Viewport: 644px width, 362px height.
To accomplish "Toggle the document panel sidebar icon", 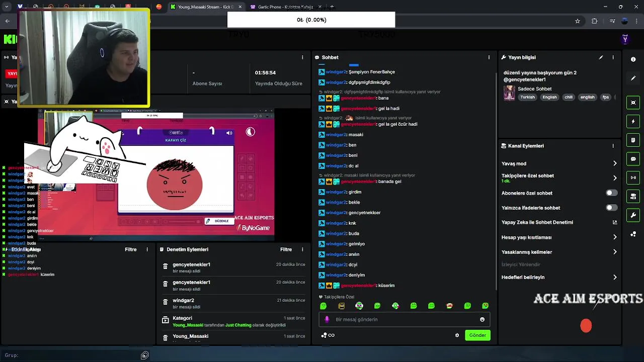I will click(633, 140).
